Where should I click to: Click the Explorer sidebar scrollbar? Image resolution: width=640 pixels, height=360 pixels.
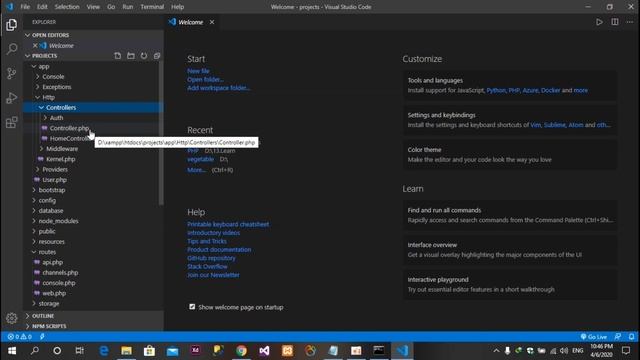point(161,133)
